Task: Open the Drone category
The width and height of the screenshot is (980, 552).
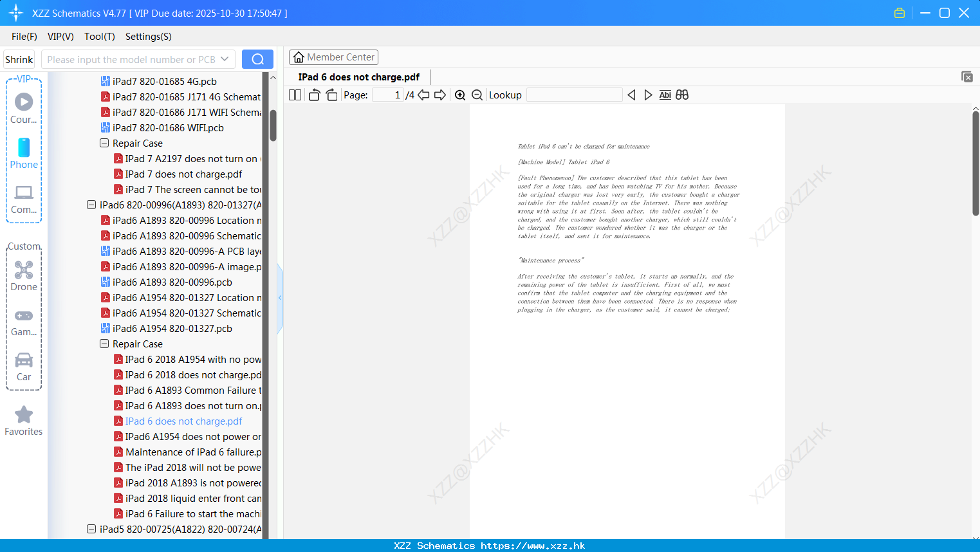Action: tap(24, 276)
